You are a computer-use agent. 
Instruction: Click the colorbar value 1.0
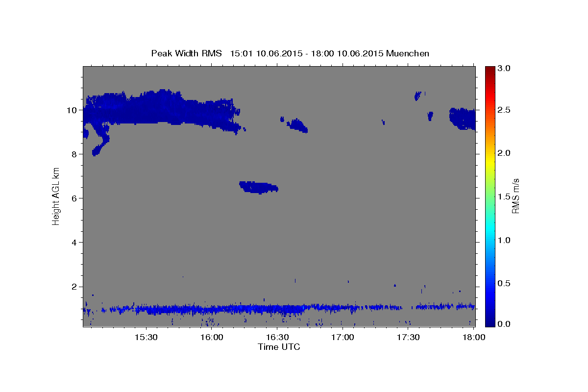coord(504,240)
